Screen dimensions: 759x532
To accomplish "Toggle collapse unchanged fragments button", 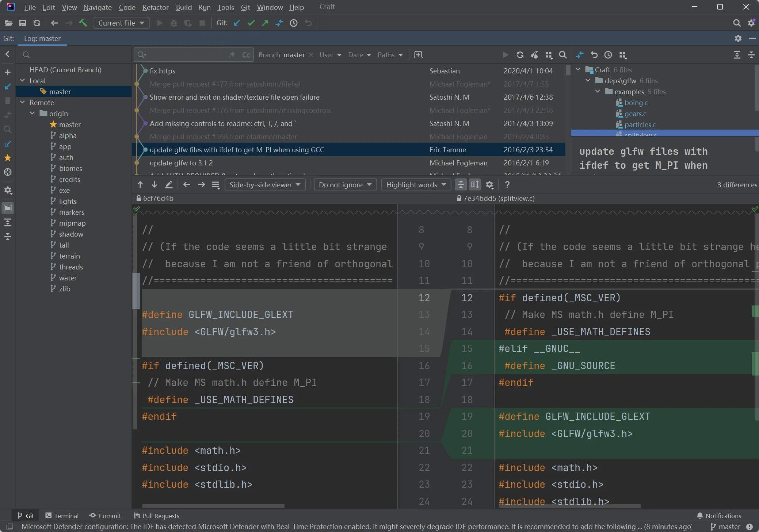I will (x=461, y=185).
